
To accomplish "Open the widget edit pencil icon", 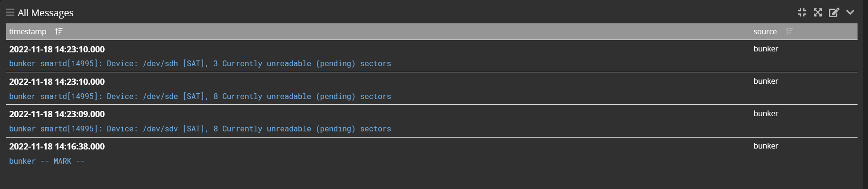I will point(834,12).
